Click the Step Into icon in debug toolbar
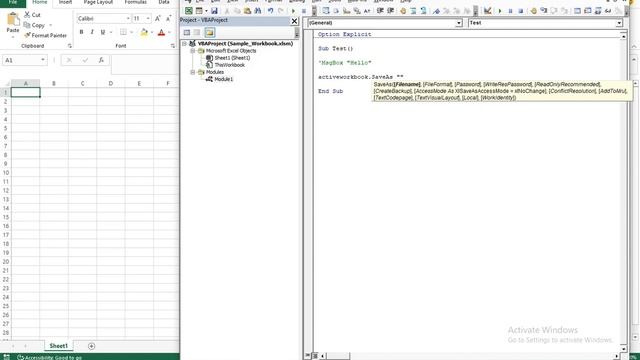 tap(544, 11)
